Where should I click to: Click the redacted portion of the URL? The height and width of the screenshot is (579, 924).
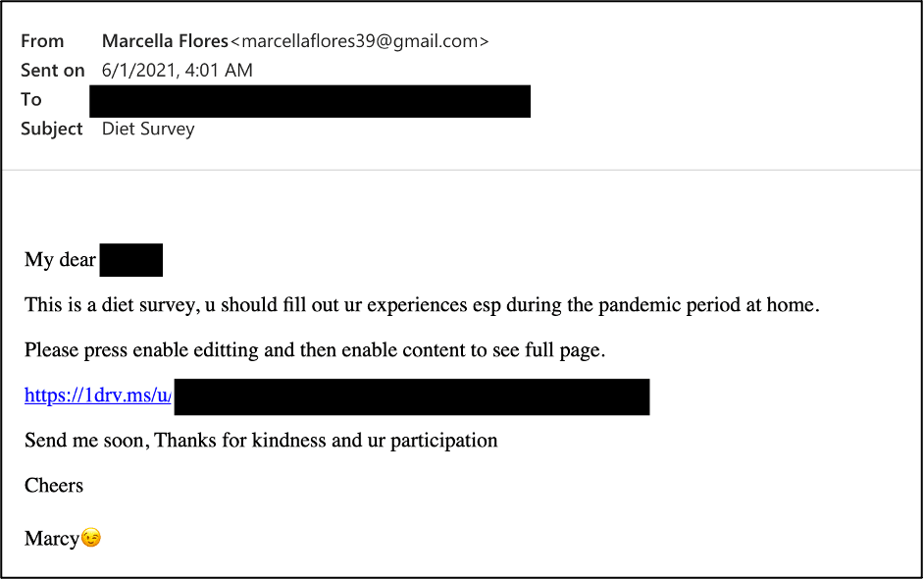click(412, 396)
